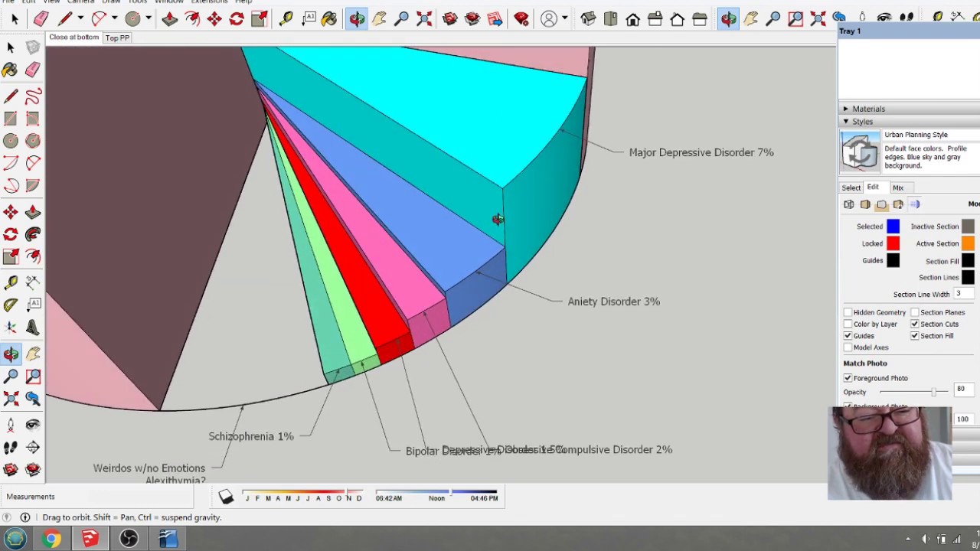Click the Locked color red swatch
Screen dimensions: 980x551
click(893, 243)
